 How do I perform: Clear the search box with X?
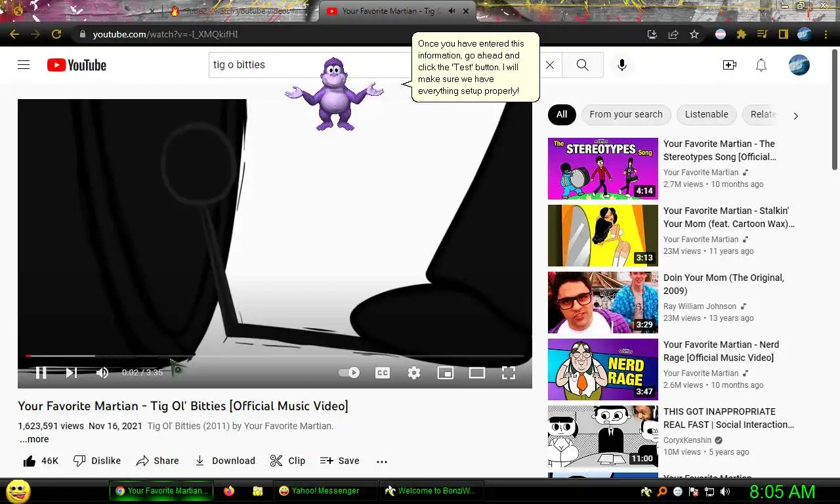click(x=550, y=65)
